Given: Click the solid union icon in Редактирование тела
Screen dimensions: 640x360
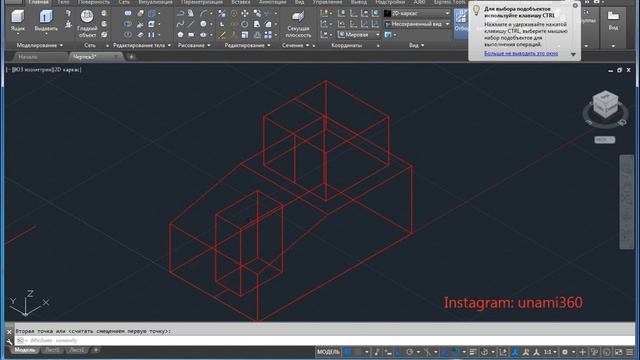Looking at the screenshot, I should [x=128, y=13].
